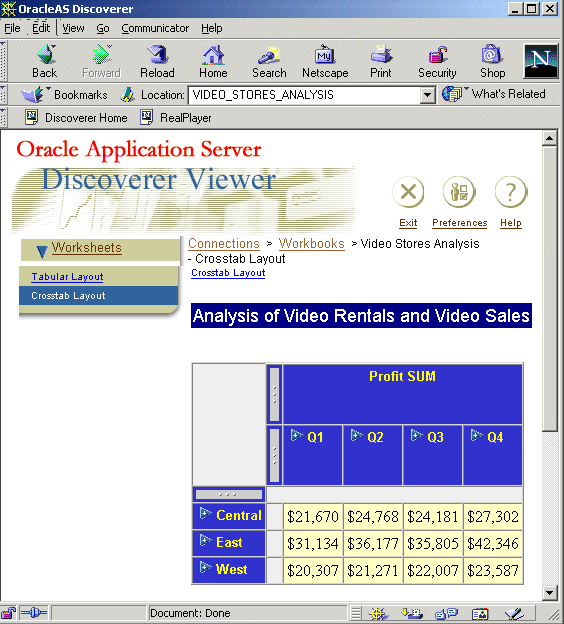Click the Reload toolbar icon
The height and width of the screenshot is (624, 564).
(158, 55)
